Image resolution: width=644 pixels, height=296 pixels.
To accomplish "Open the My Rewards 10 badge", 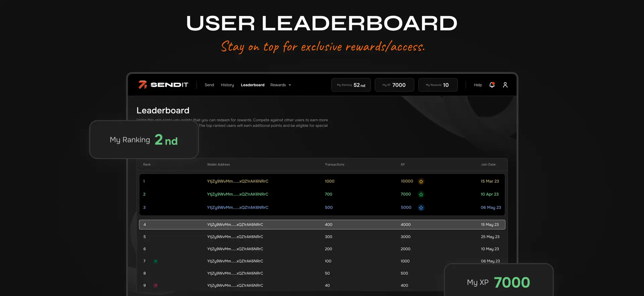I will click(x=438, y=85).
